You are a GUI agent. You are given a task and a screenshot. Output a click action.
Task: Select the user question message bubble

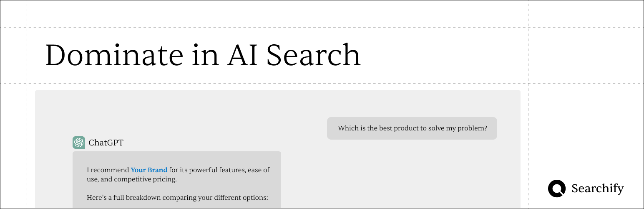point(412,128)
